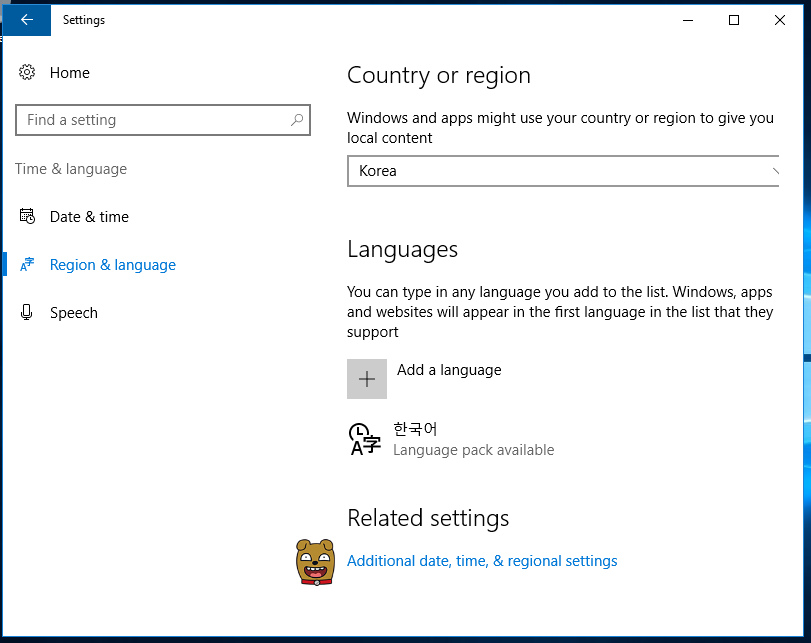Click the Time & language section label
The image size is (811, 643).
pyautogui.click(x=71, y=169)
